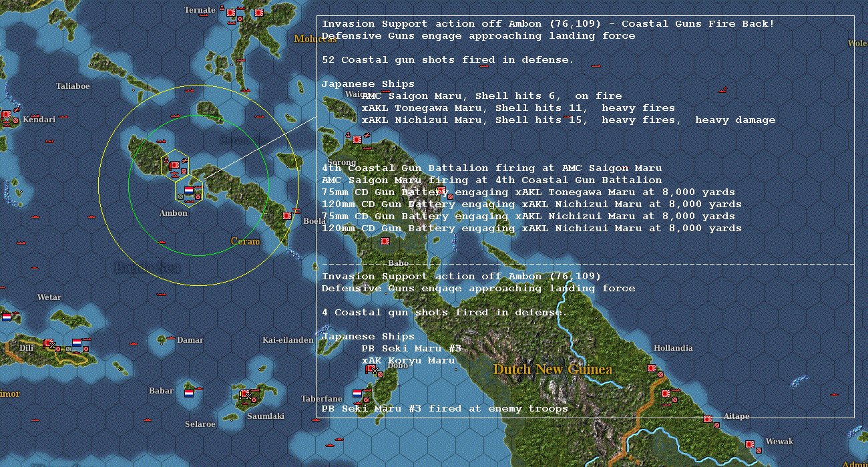Click the Dutch flag base near Taberfane
868x467 pixels.
tap(357, 393)
